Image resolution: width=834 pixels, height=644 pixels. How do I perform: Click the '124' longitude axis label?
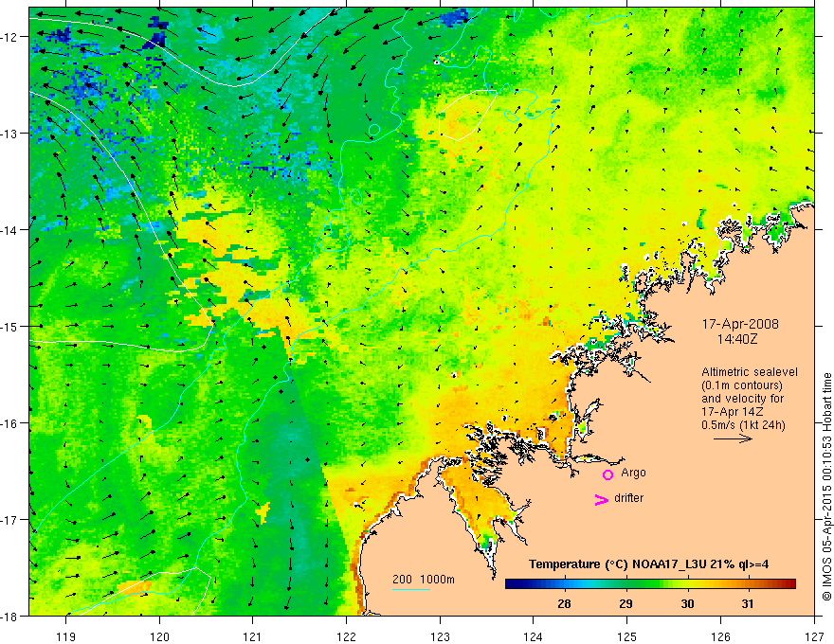(x=533, y=636)
